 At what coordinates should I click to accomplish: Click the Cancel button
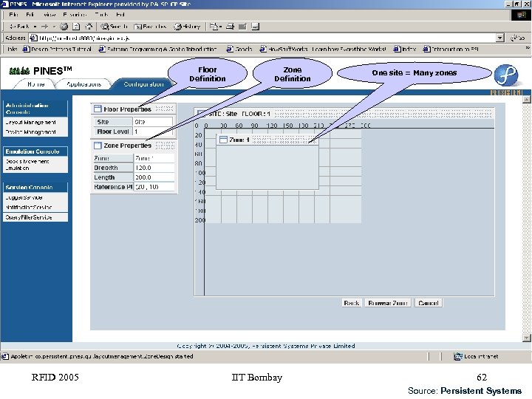pos(429,303)
